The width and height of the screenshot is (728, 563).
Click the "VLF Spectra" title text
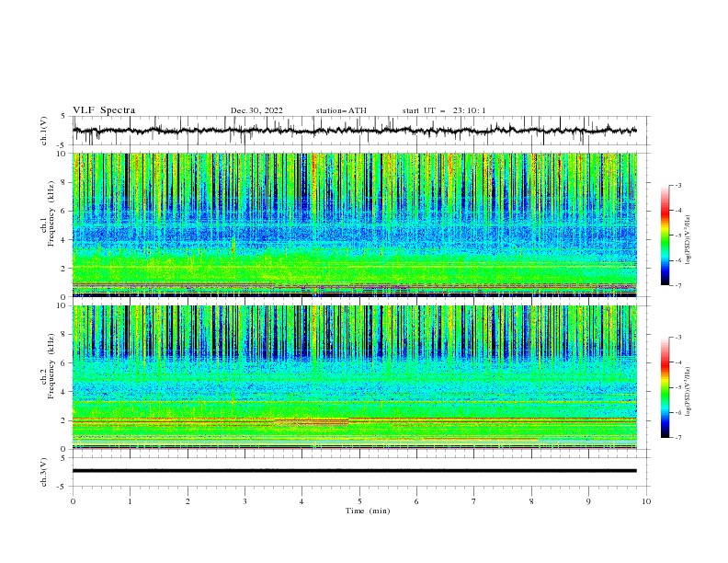pyautogui.click(x=104, y=110)
